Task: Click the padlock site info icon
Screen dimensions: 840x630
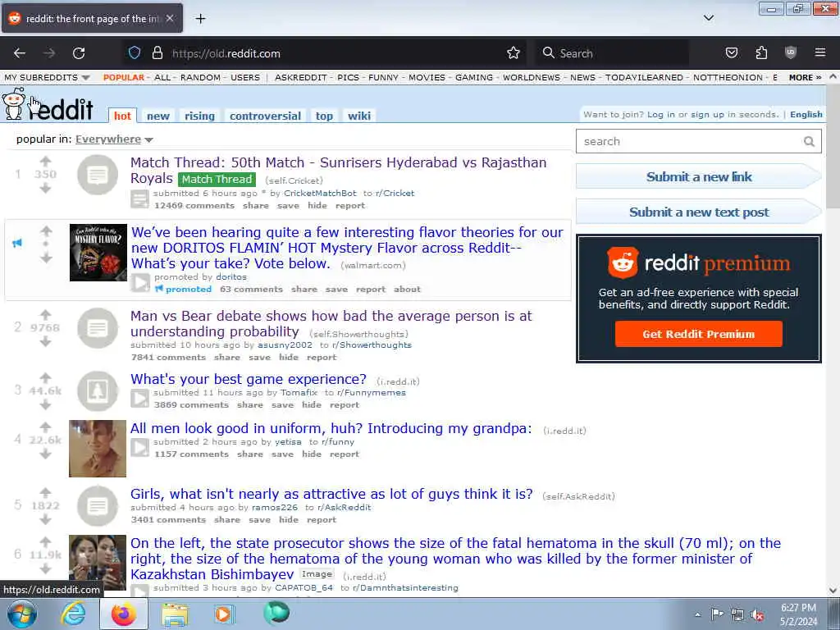Action: [157, 53]
